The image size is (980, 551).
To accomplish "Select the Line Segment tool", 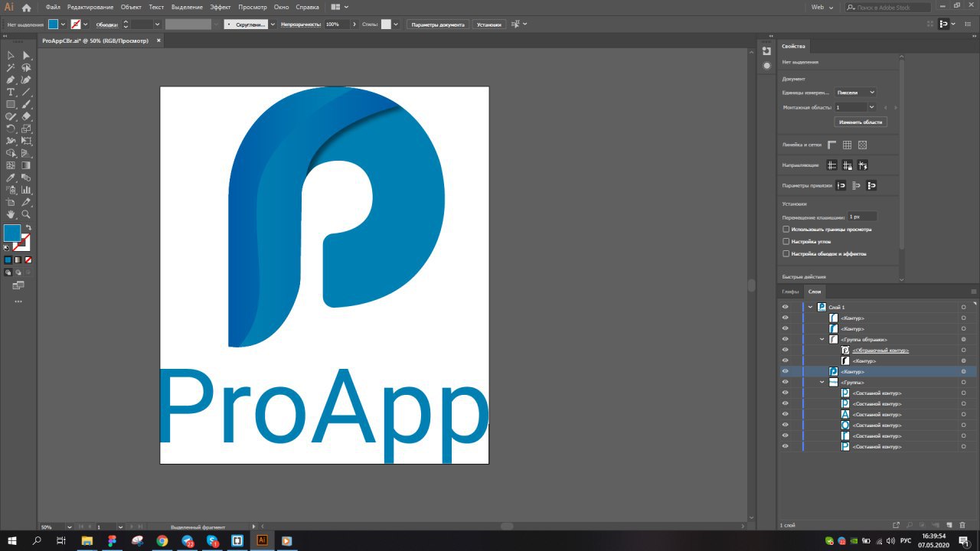I will (26, 92).
